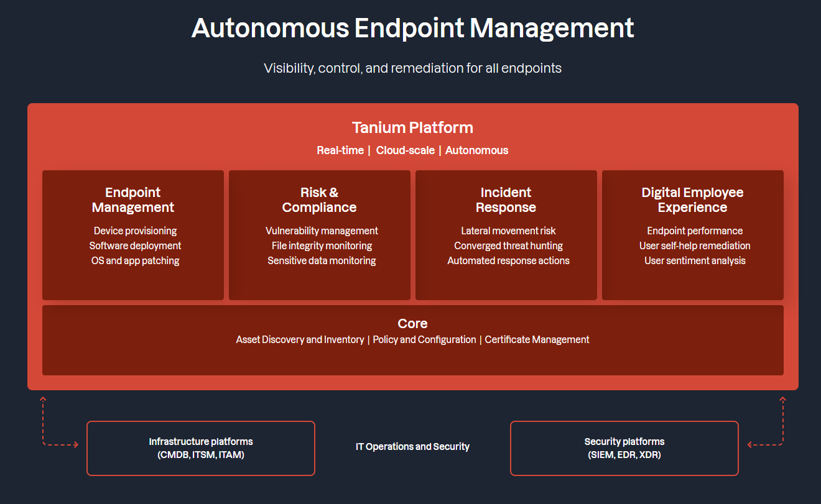Select the Digital Employee Experience heading
The height and width of the screenshot is (504, 821).
(x=692, y=200)
